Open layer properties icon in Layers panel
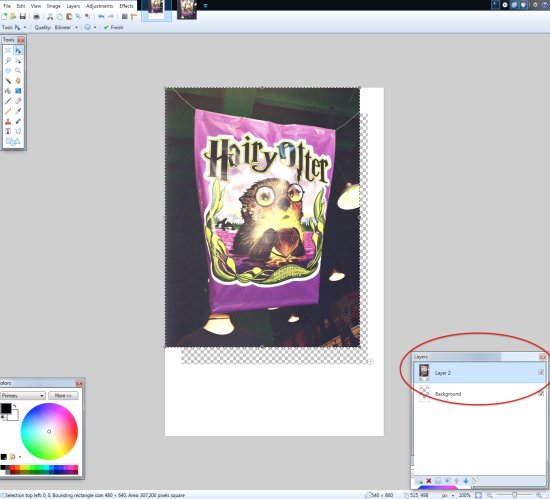550x499 pixels. click(x=475, y=481)
